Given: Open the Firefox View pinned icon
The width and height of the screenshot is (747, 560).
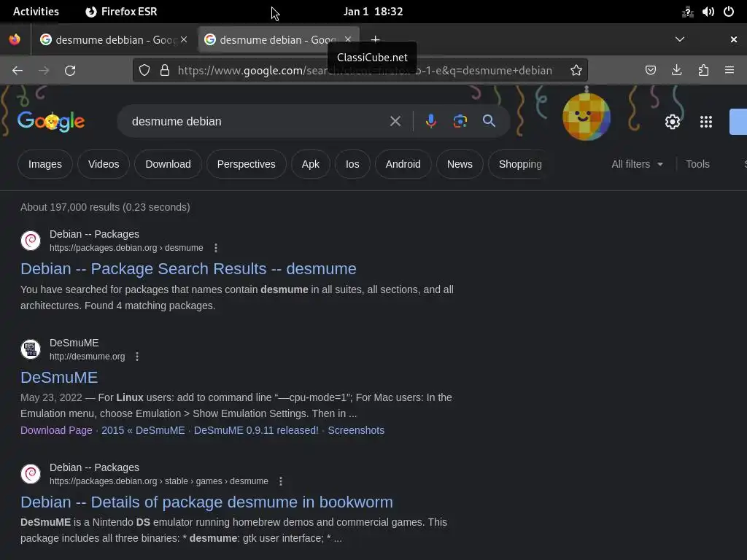Looking at the screenshot, I should click(15, 39).
